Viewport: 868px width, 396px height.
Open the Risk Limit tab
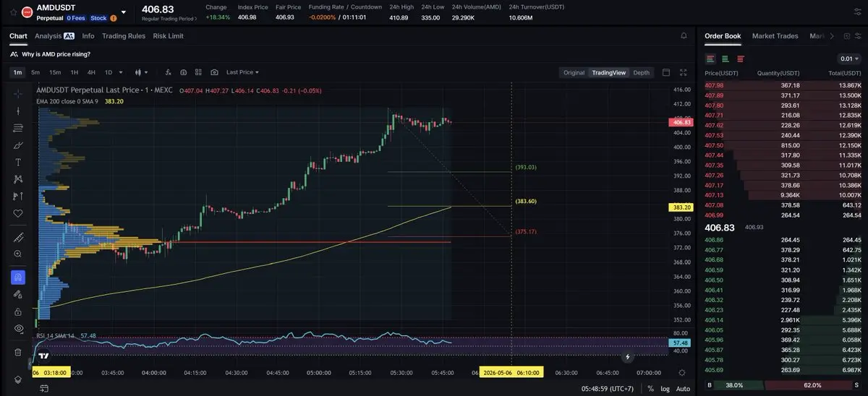pos(168,35)
